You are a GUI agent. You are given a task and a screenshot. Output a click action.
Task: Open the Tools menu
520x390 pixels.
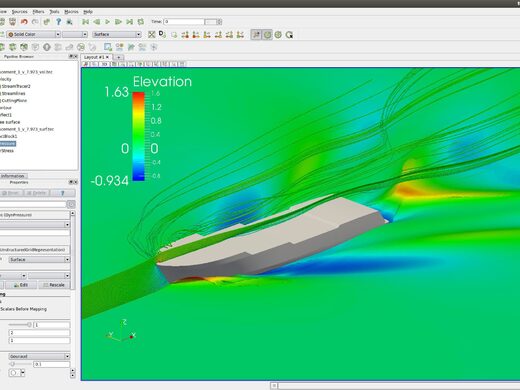tap(54, 12)
